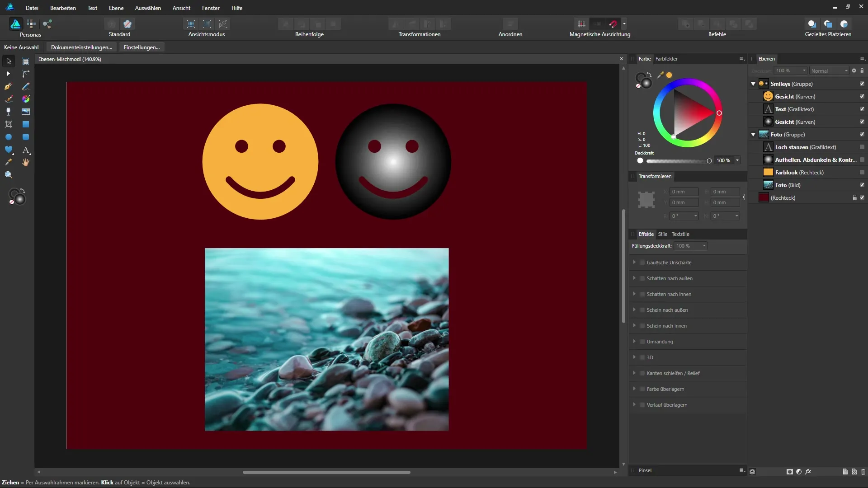Enable the Umrandung effect checkbox

pyautogui.click(x=642, y=342)
